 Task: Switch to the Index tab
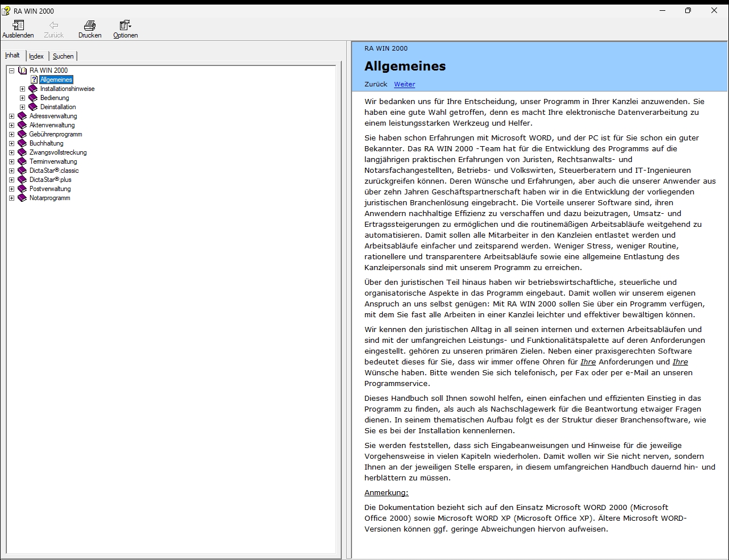(x=36, y=56)
